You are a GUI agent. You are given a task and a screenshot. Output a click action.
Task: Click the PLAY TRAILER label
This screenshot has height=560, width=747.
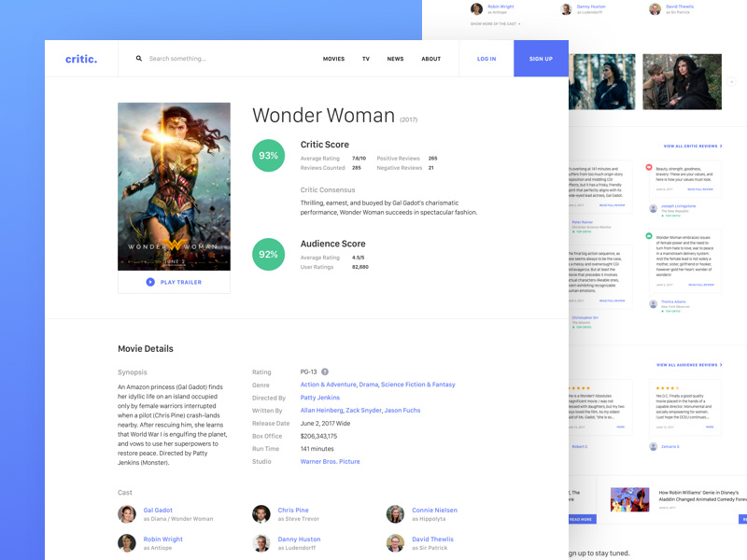tap(181, 283)
